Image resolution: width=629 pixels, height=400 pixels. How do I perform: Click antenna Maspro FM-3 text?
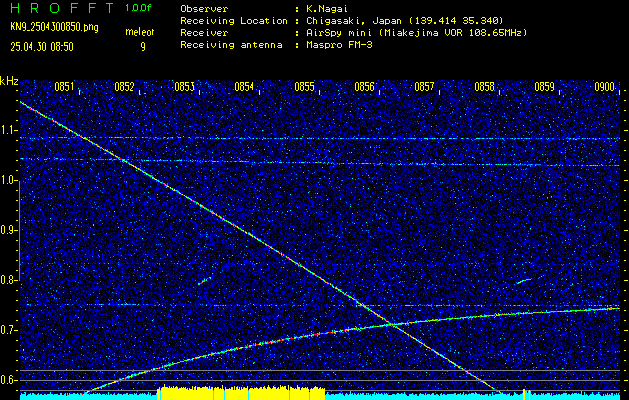pyautogui.click(x=340, y=45)
